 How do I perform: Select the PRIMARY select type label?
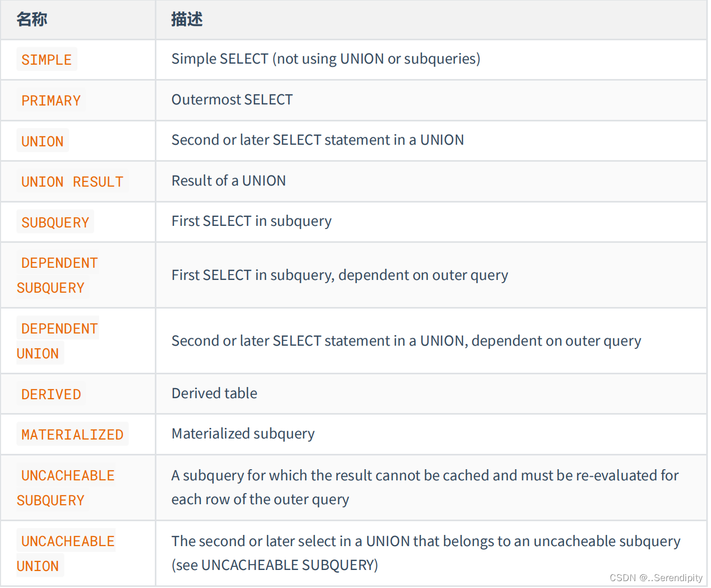[x=51, y=100]
